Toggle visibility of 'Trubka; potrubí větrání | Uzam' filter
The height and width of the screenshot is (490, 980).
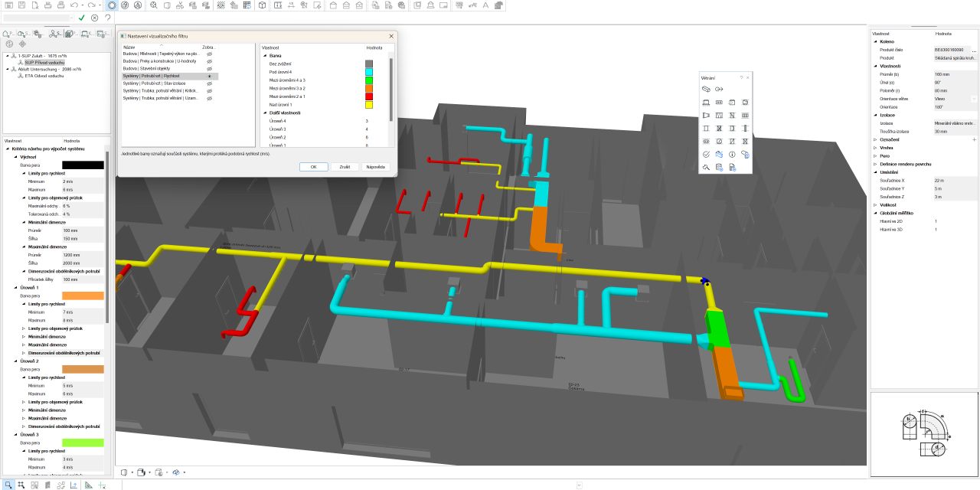click(209, 98)
